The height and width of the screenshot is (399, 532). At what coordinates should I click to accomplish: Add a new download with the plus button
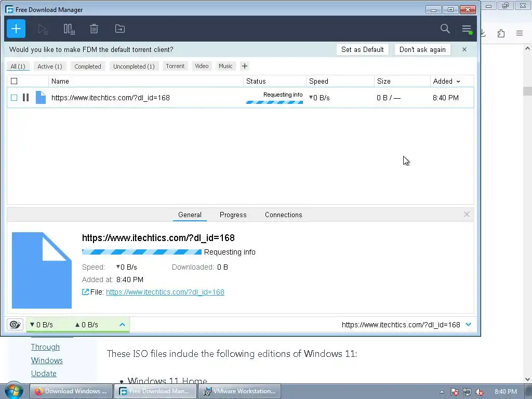click(x=16, y=29)
